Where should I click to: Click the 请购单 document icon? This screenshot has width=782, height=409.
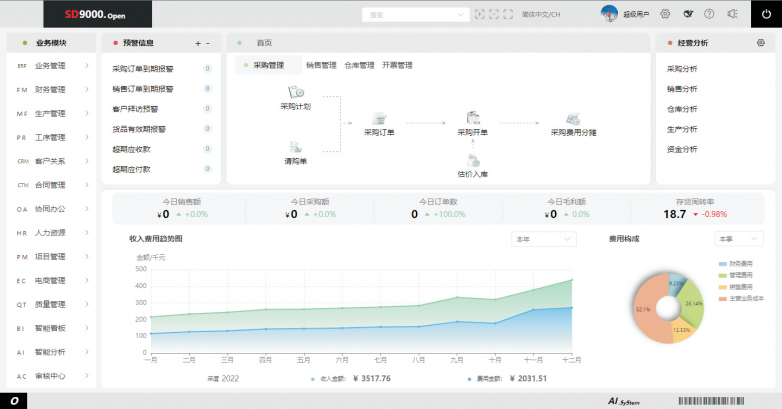click(296, 146)
